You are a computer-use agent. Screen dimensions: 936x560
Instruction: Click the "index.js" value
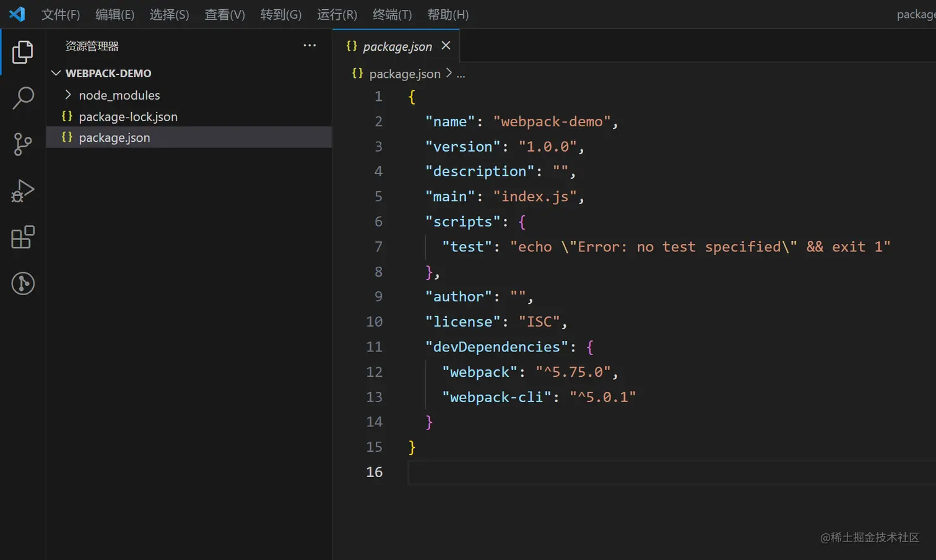coord(535,197)
